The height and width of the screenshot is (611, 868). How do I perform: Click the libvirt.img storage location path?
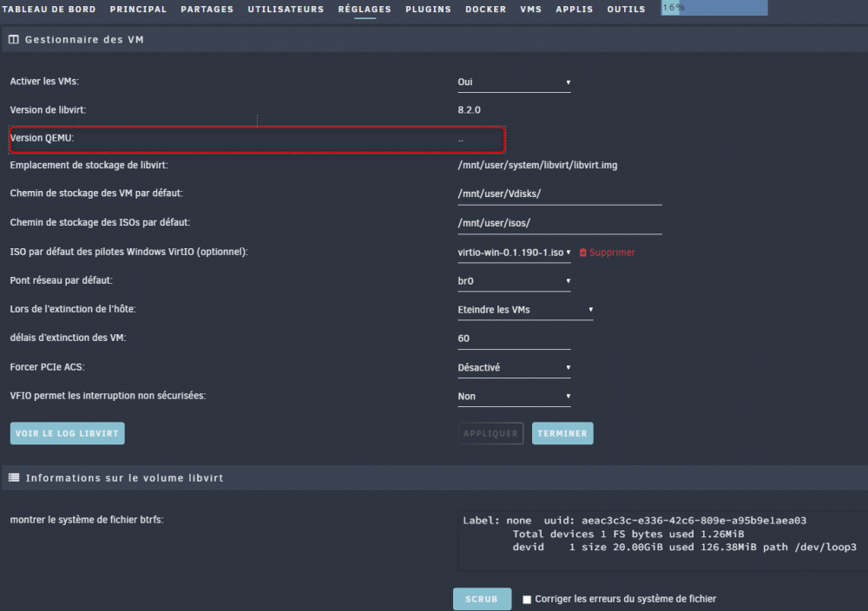tap(537, 165)
